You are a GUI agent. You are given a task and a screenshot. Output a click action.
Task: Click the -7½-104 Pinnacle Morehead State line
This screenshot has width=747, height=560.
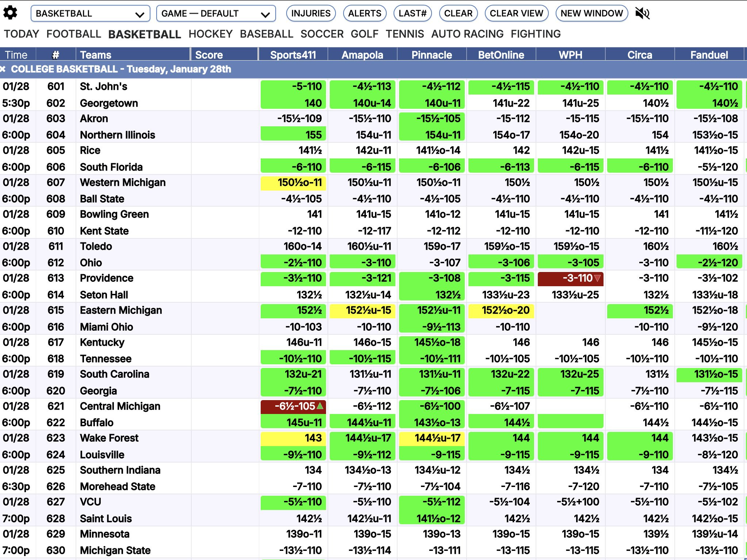pos(440,487)
